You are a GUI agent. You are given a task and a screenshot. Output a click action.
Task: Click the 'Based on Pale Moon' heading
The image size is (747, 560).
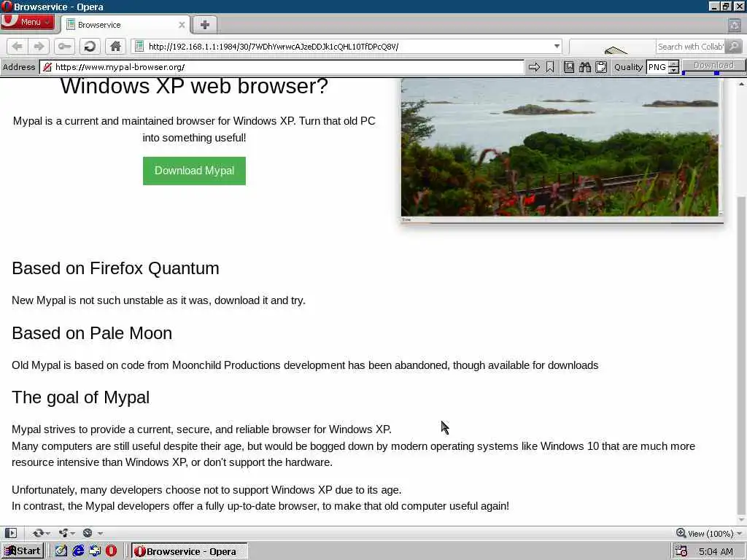[x=92, y=333]
